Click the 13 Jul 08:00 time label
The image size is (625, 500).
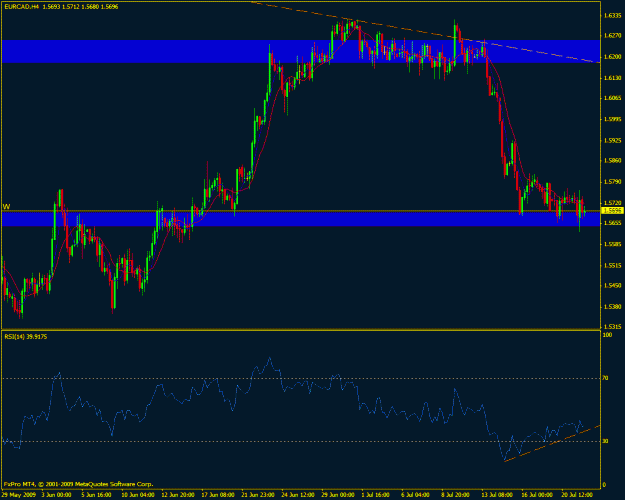pyautogui.click(x=497, y=495)
